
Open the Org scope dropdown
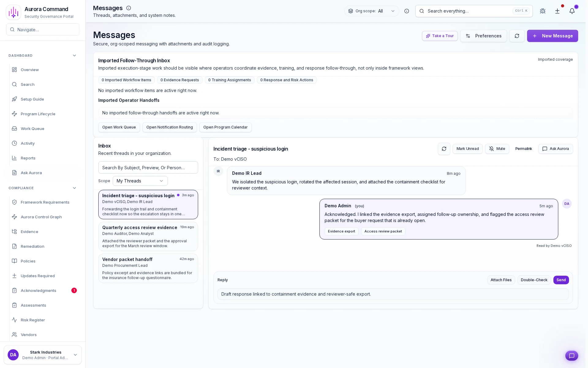pyautogui.click(x=371, y=11)
